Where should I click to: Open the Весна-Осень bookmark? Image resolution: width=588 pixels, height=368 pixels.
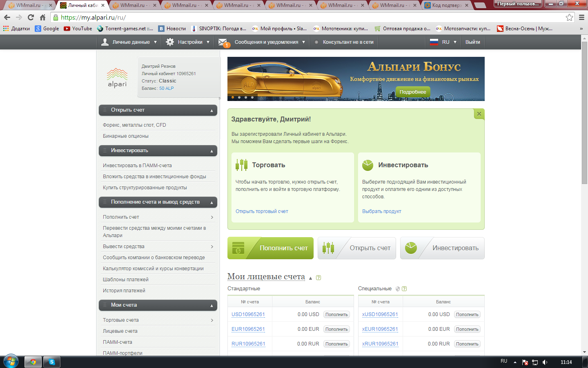pos(525,29)
